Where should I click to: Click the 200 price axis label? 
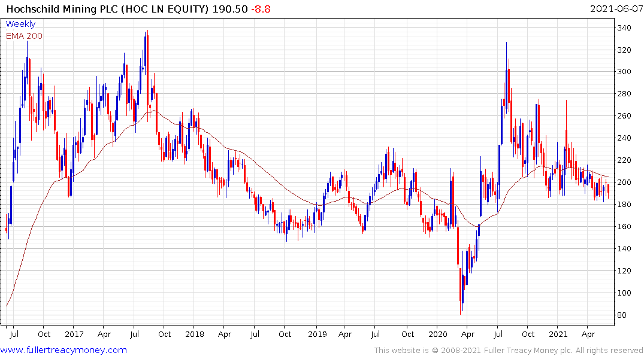[624, 182]
